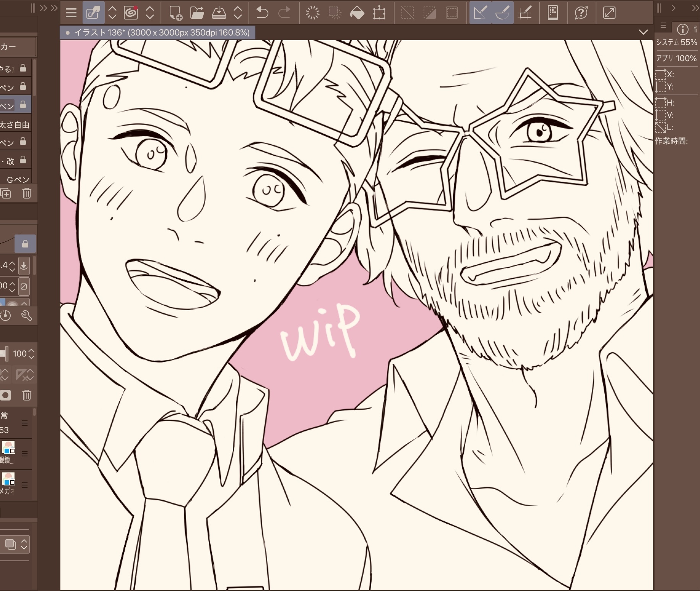Clear the layer contents

click(x=312, y=13)
